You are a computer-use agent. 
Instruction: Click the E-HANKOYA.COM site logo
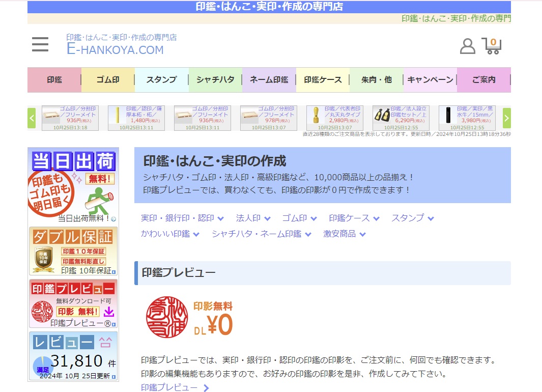click(121, 44)
